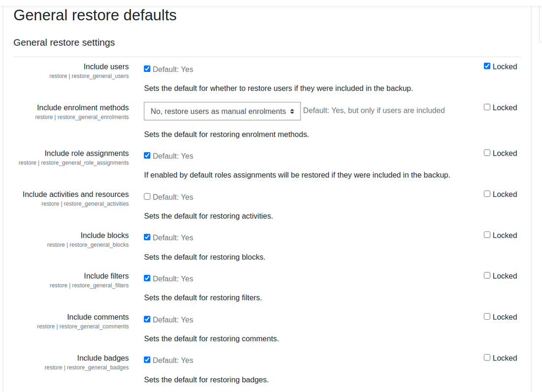The height and width of the screenshot is (392, 542).
Task: Lock the Include role assignments setting
Action: coord(487,153)
